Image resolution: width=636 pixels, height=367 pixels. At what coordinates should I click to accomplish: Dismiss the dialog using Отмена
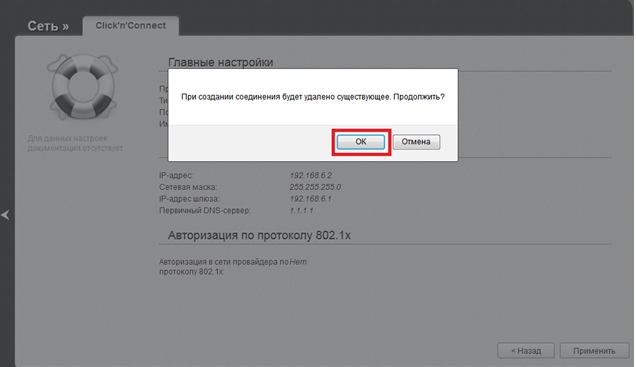[416, 142]
